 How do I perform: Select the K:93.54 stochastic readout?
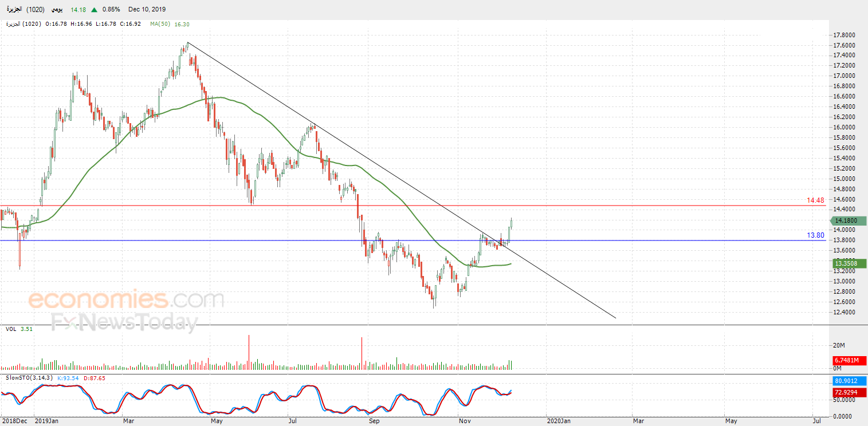point(68,378)
